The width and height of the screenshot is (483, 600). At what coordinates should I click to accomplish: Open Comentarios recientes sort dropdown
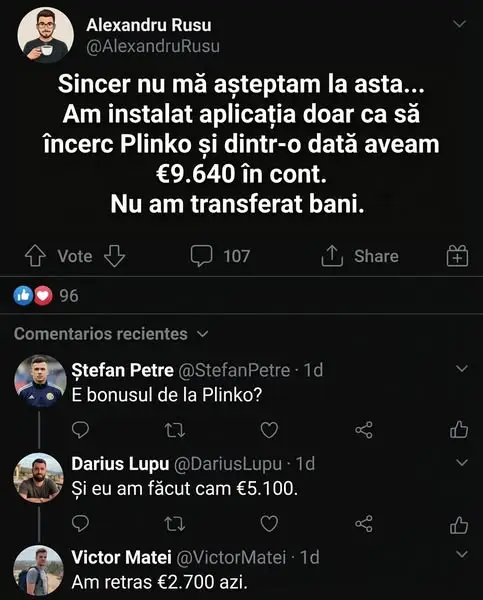pos(111,334)
